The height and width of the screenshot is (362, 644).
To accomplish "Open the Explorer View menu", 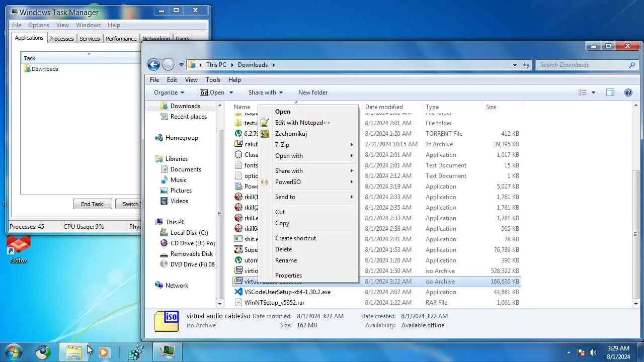I will (x=191, y=80).
